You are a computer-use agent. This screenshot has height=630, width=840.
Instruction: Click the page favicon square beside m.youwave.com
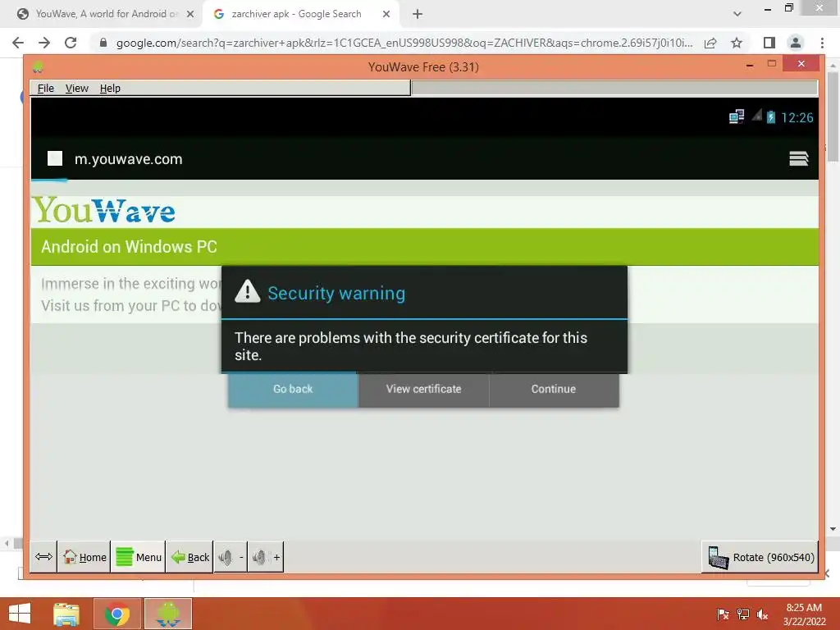[55, 158]
